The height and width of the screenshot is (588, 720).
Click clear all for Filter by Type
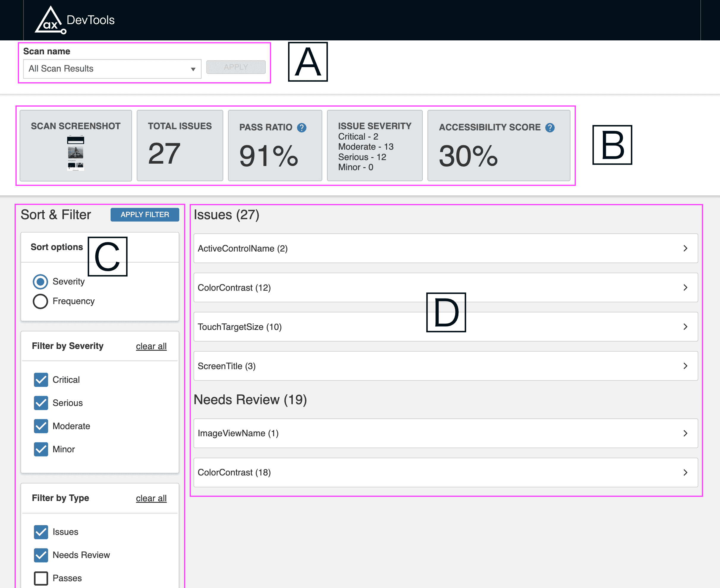[x=151, y=498]
